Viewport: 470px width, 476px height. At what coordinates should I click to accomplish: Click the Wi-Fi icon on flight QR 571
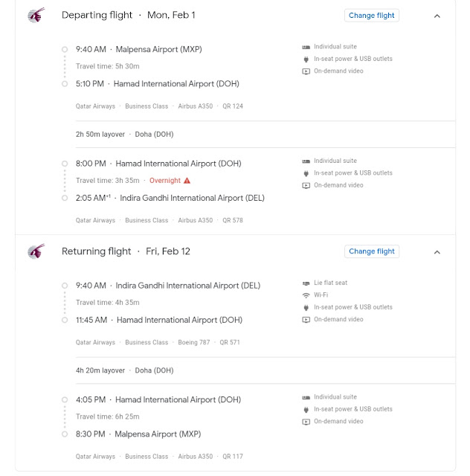pyautogui.click(x=306, y=295)
